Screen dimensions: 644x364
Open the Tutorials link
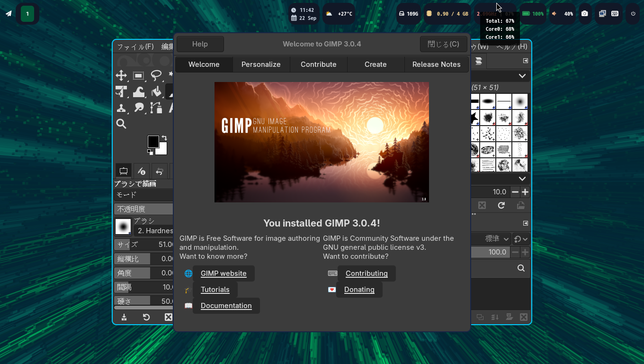pos(215,290)
